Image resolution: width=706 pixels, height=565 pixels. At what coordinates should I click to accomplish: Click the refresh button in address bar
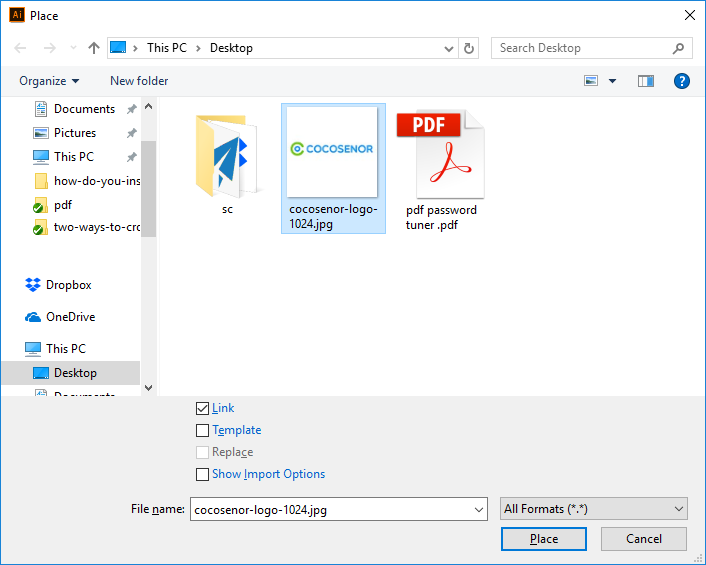469,48
